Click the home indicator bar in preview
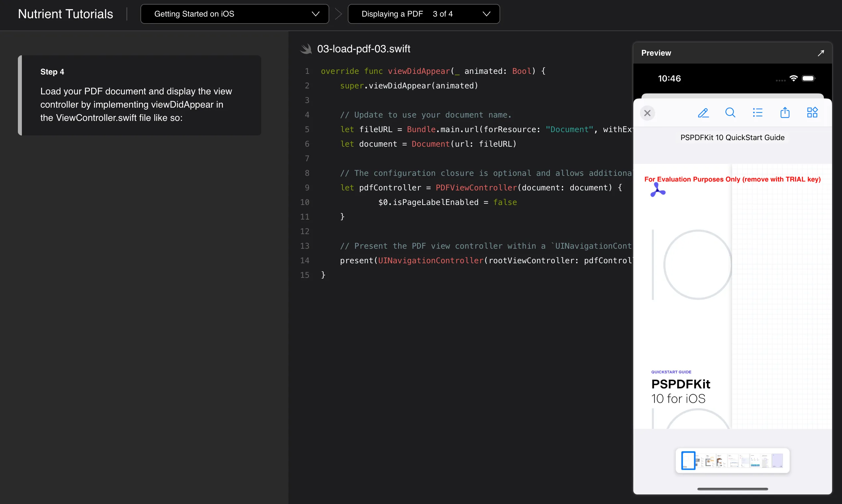The height and width of the screenshot is (504, 842). (732, 489)
